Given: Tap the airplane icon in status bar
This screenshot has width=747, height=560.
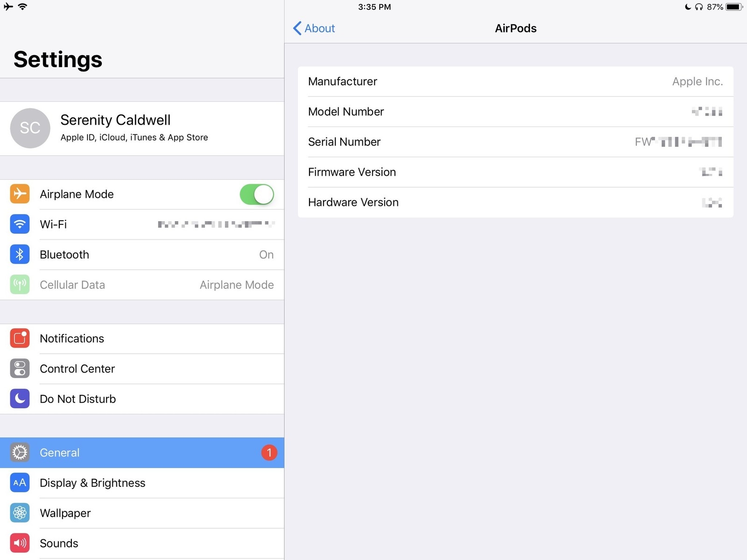Looking at the screenshot, I should click(8, 7).
